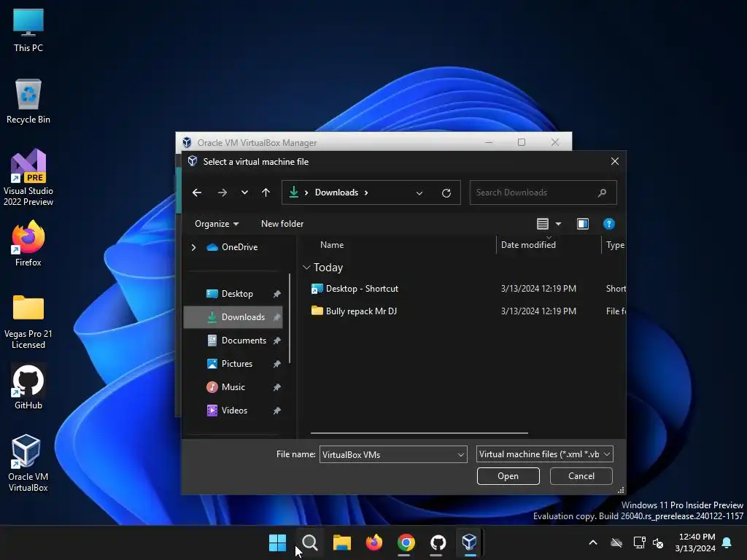Image resolution: width=747 pixels, height=560 pixels.
Task: Go forward using the right arrow
Action: (x=222, y=192)
